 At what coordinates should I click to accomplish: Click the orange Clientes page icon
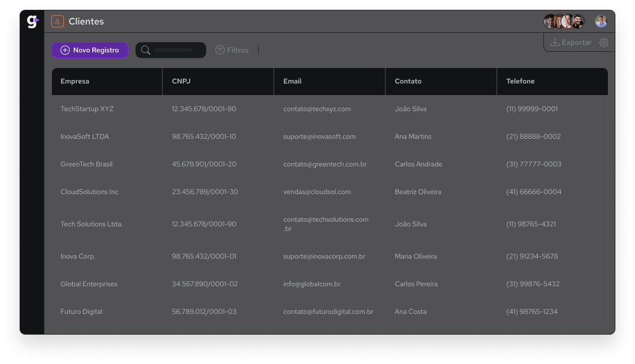click(x=58, y=21)
